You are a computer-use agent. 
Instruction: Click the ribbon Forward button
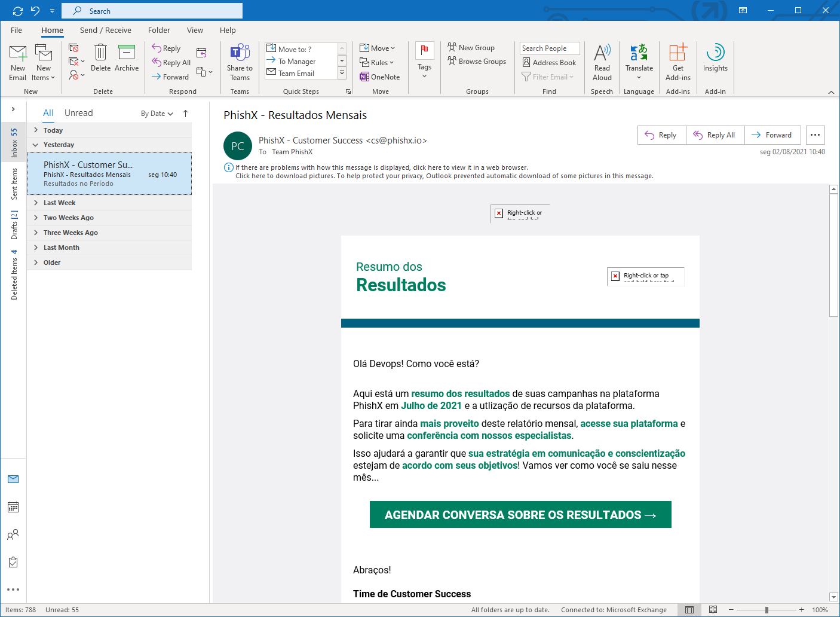pos(170,77)
